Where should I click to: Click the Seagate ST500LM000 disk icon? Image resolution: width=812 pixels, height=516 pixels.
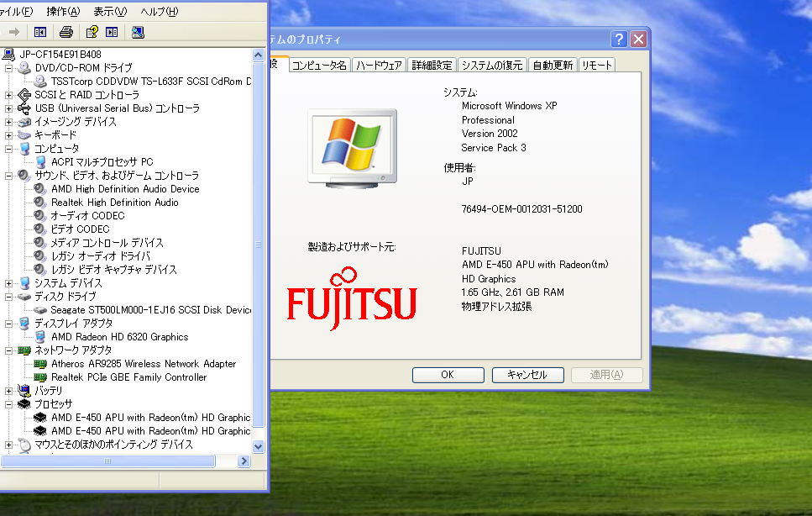40,310
